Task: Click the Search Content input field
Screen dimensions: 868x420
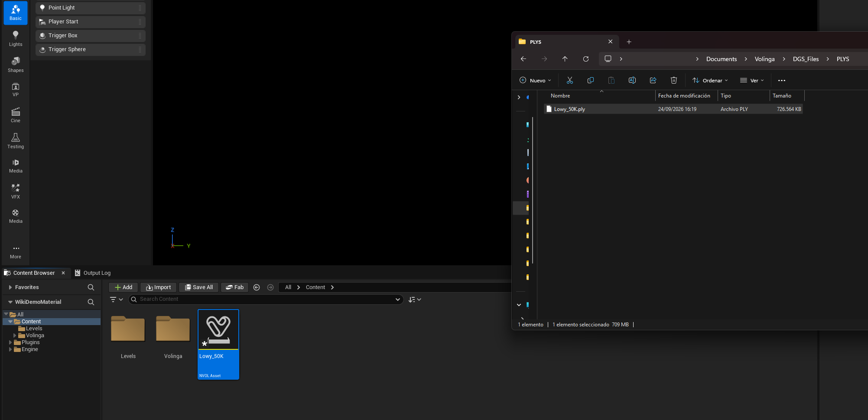Action: (266, 300)
